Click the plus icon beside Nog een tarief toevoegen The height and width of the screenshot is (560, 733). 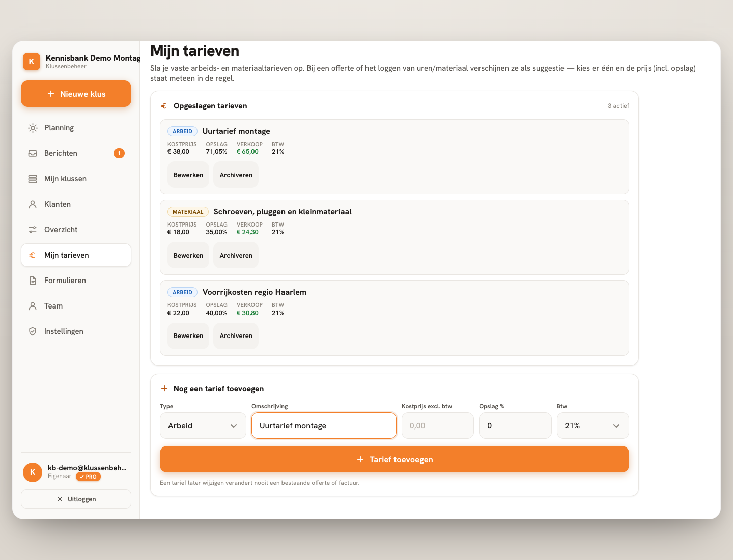coord(164,388)
